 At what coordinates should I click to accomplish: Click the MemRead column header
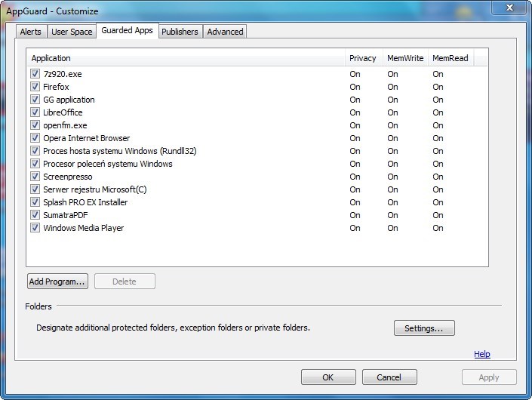coord(451,58)
